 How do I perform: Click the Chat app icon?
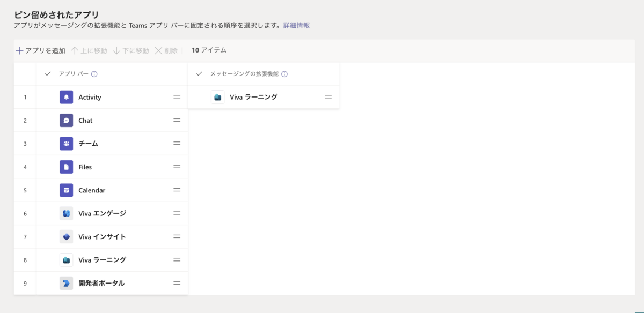coord(66,121)
